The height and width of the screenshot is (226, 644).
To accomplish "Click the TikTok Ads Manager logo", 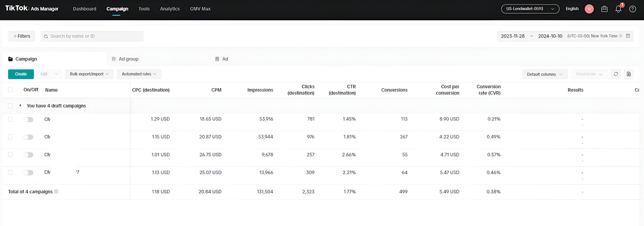I will coord(32,9).
